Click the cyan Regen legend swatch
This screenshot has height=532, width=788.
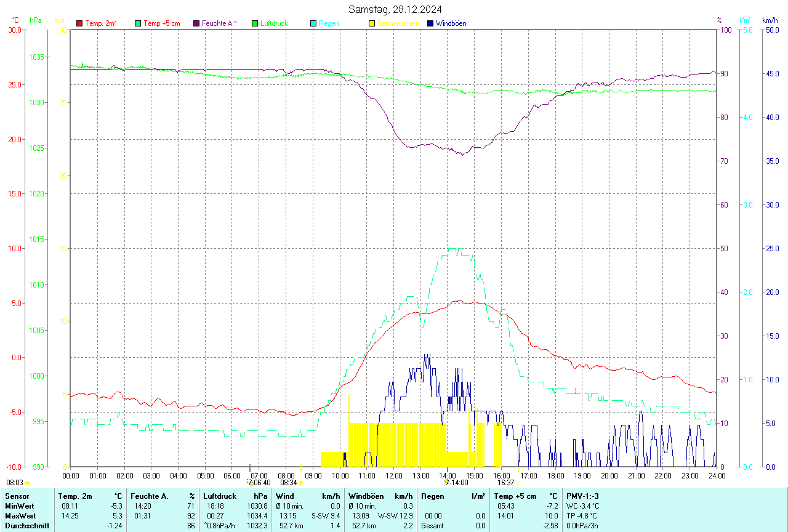pyautogui.click(x=313, y=23)
